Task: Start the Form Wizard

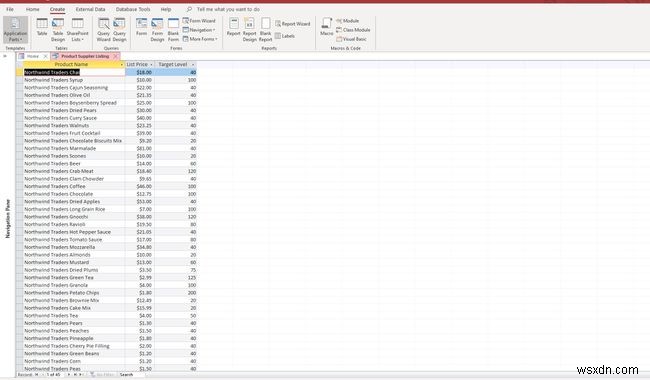Action: coord(199,21)
